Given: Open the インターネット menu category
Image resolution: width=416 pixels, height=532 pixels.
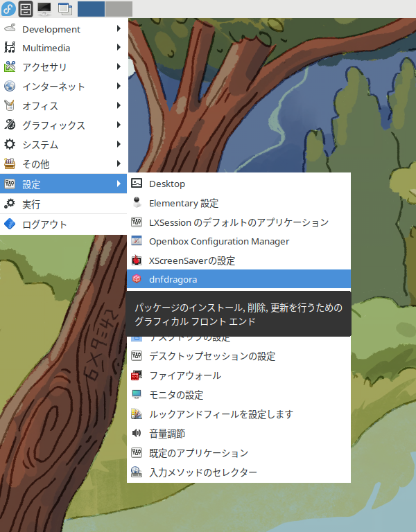Looking at the screenshot, I should tap(64, 87).
